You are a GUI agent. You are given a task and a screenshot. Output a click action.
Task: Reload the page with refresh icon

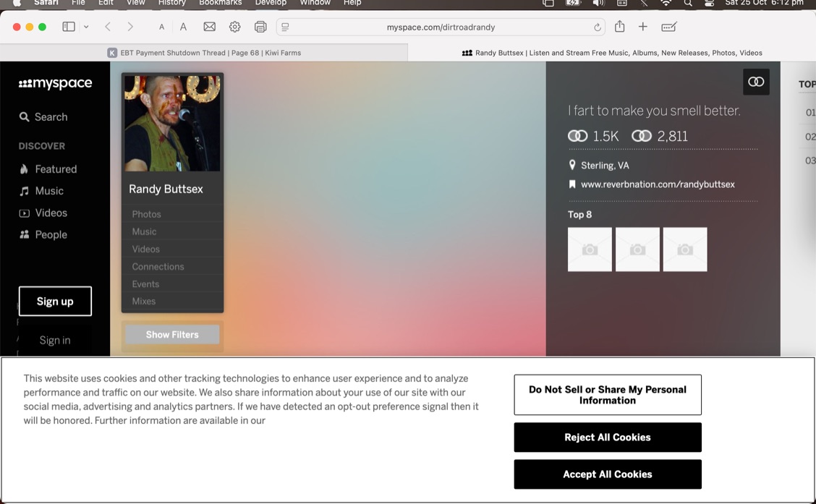(598, 27)
